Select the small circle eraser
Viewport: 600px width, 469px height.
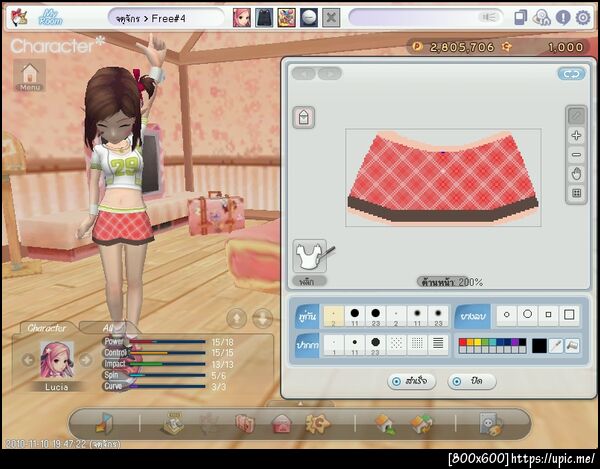[x=507, y=315]
